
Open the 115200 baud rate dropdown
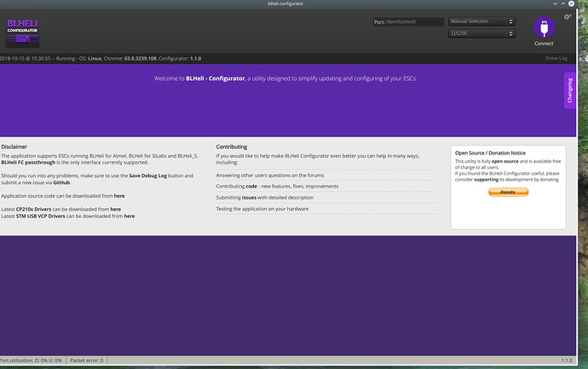(x=481, y=33)
